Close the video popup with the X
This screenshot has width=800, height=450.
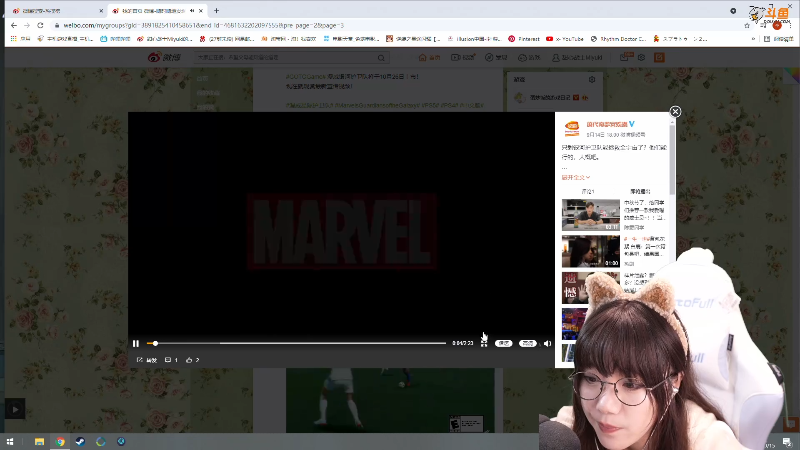[675, 112]
